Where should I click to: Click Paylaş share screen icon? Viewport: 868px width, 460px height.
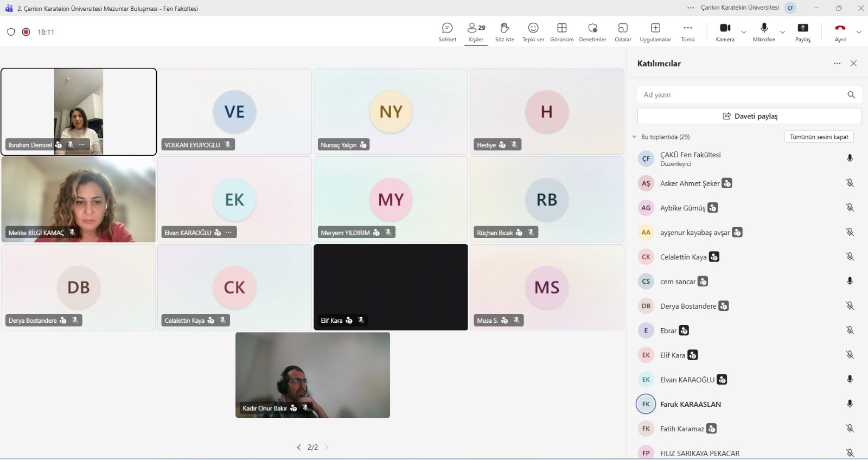pyautogui.click(x=802, y=31)
